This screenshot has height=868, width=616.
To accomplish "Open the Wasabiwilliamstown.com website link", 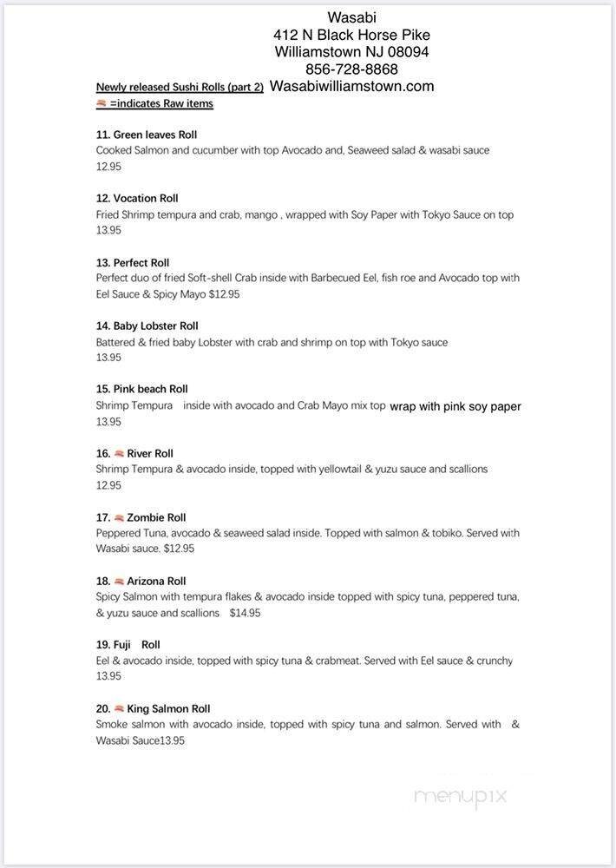I will pyautogui.click(x=352, y=86).
